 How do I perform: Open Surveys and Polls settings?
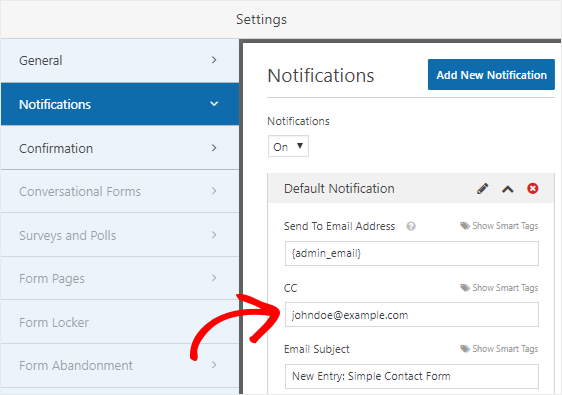coord(120,235)
